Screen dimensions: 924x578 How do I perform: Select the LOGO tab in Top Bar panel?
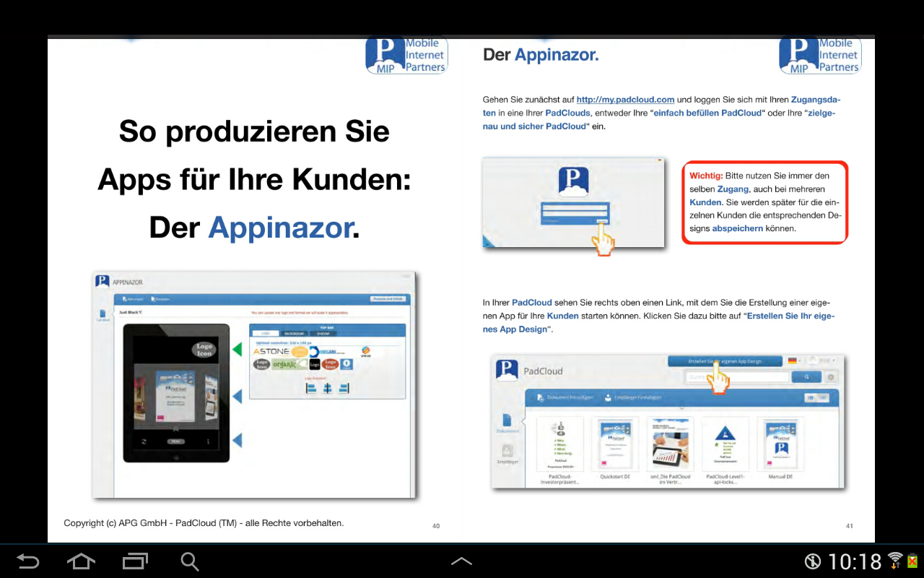265,334
